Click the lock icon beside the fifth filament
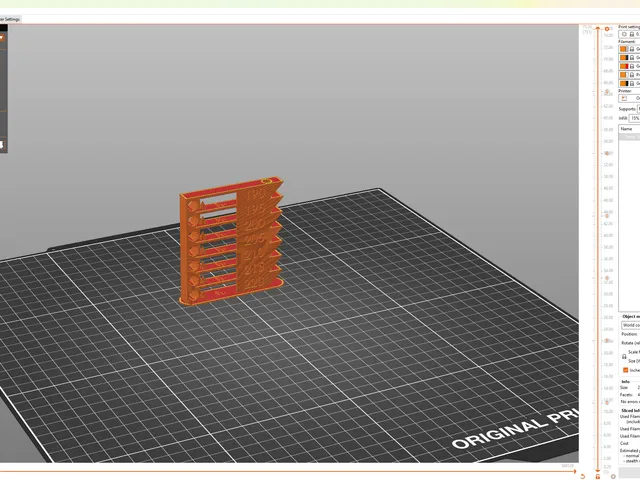This screenshot has width=640, height=480. pyautogui.click(x=632, y=84)
